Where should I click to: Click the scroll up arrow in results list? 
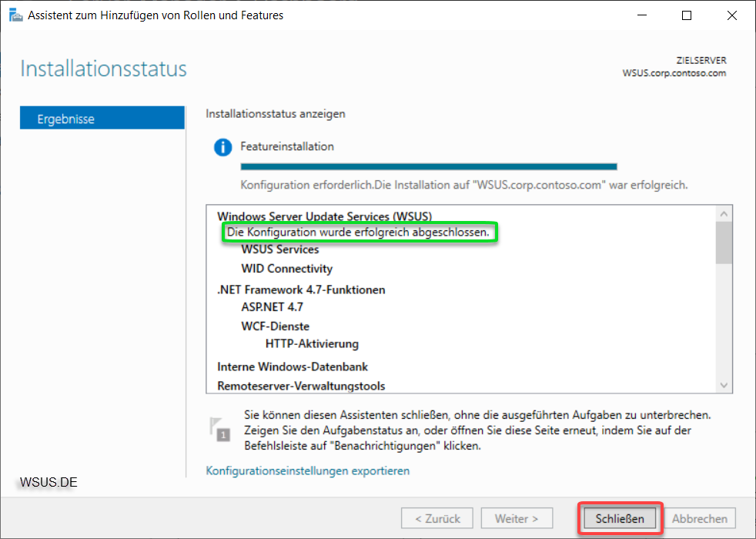pos(724,213)
